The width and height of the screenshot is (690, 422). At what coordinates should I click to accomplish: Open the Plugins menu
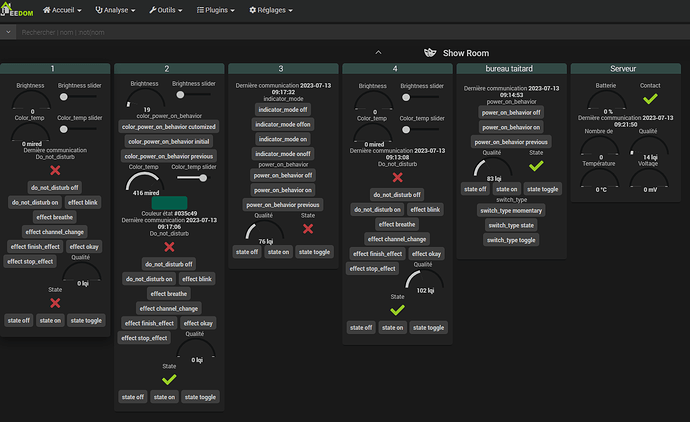tap(216, 10)
